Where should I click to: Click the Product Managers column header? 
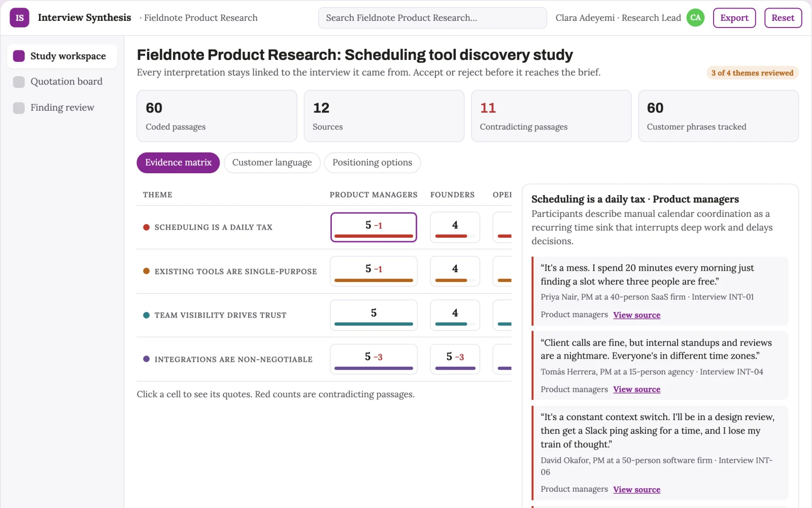coord(374,195)
